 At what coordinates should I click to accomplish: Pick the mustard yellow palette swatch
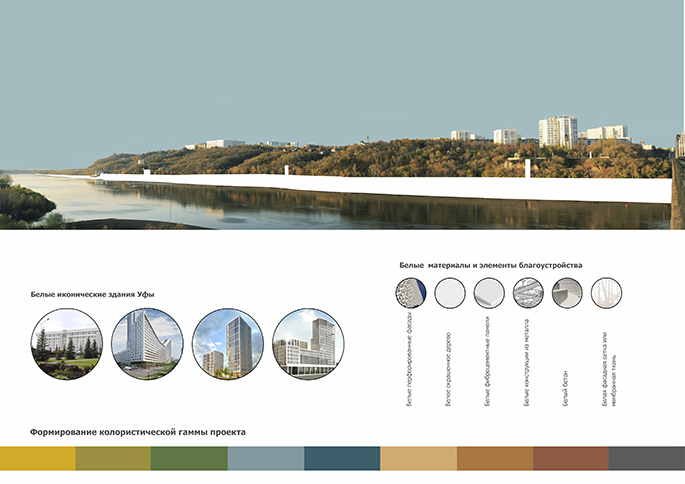click(38, 458)
